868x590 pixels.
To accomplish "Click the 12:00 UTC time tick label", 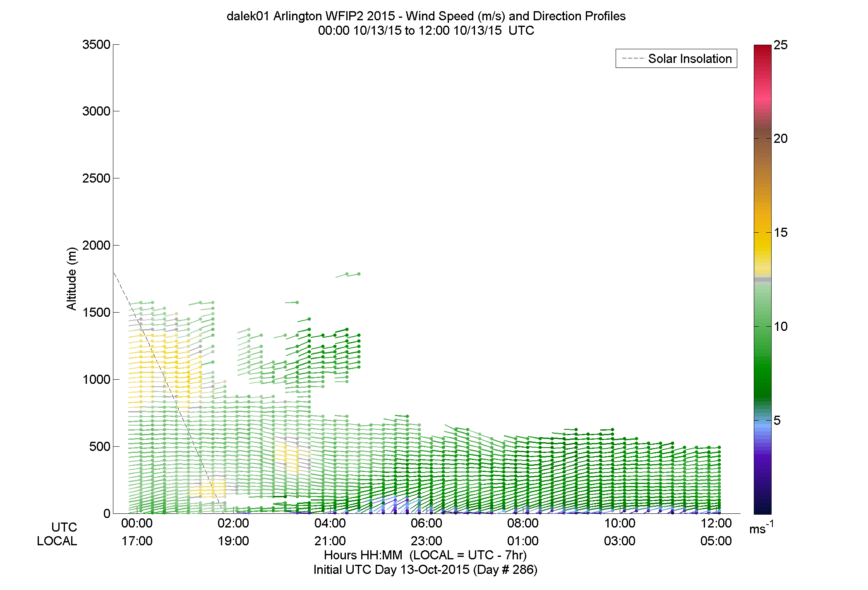I will [716, 523].
